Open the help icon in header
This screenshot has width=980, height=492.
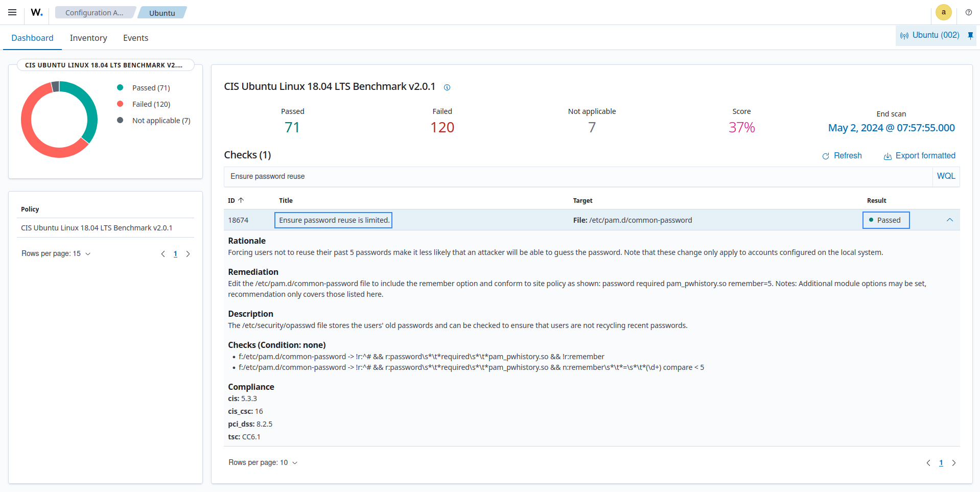click(968, 12)
